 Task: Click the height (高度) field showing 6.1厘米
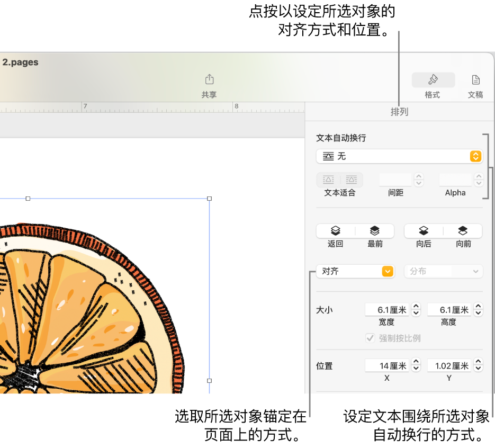(x=449, y=310)
